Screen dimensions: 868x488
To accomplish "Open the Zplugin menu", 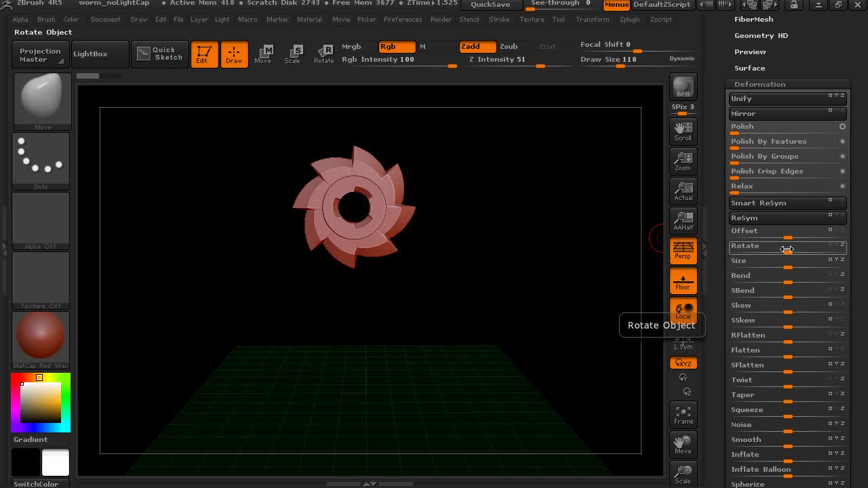I will point(629,19).
